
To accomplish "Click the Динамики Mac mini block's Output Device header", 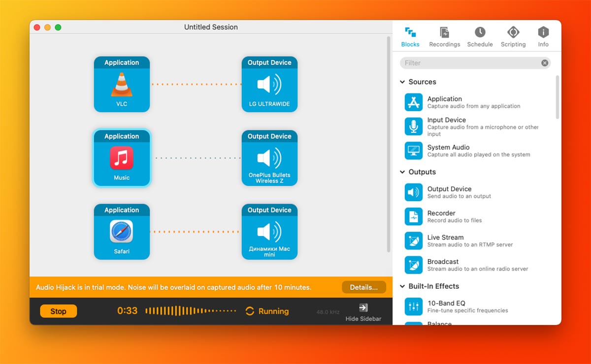I will 269,210.
